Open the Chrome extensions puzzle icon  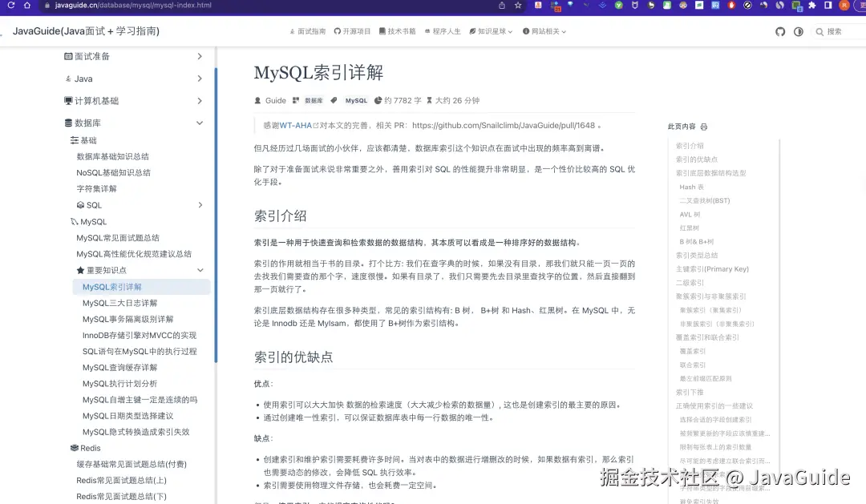[811, 5]
